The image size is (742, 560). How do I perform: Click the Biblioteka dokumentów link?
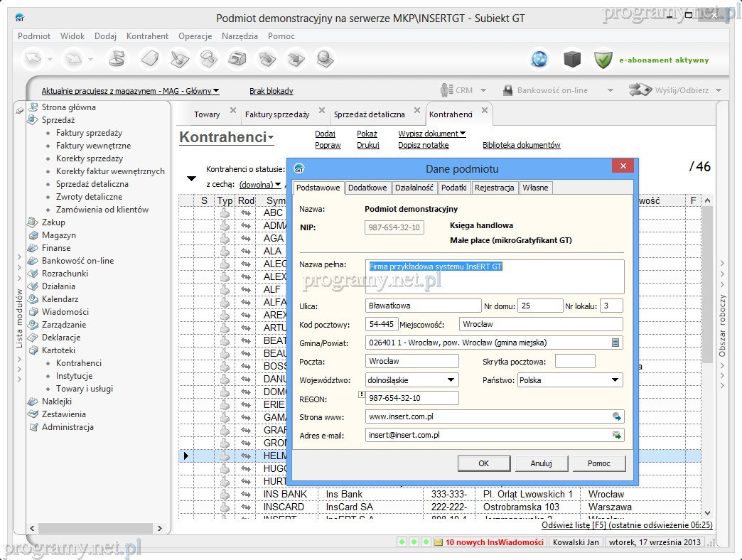[521, 145]
